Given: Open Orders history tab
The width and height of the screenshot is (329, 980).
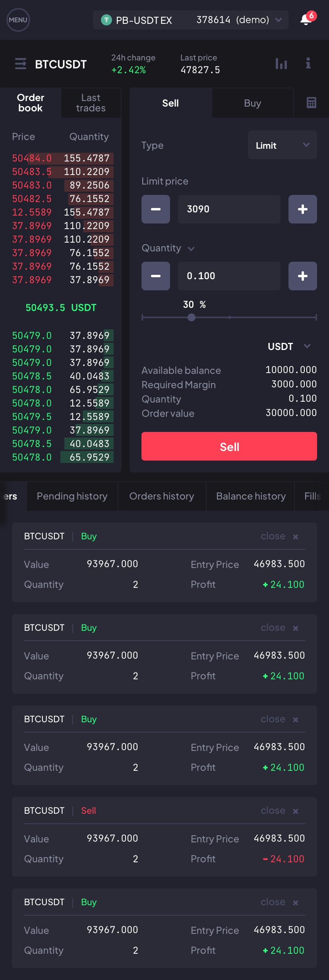Looking at the screenshot, I should (x=162, y=496).
